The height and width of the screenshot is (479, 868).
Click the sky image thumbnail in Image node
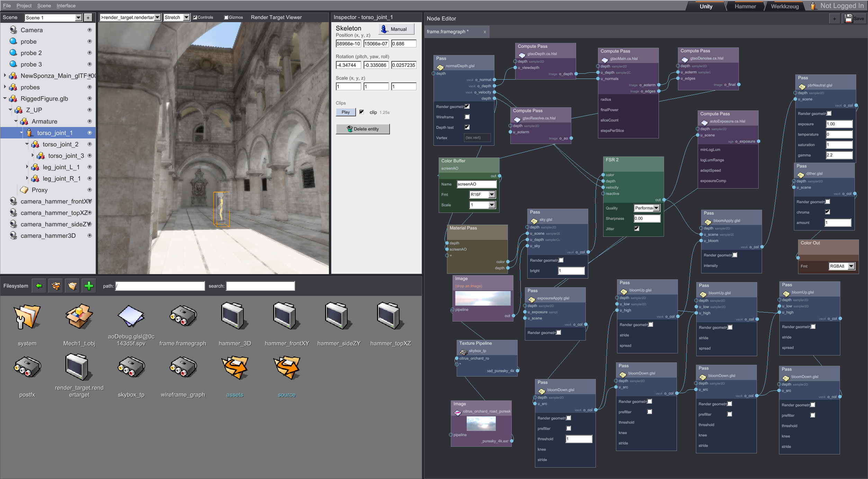[x=483, y=298]
